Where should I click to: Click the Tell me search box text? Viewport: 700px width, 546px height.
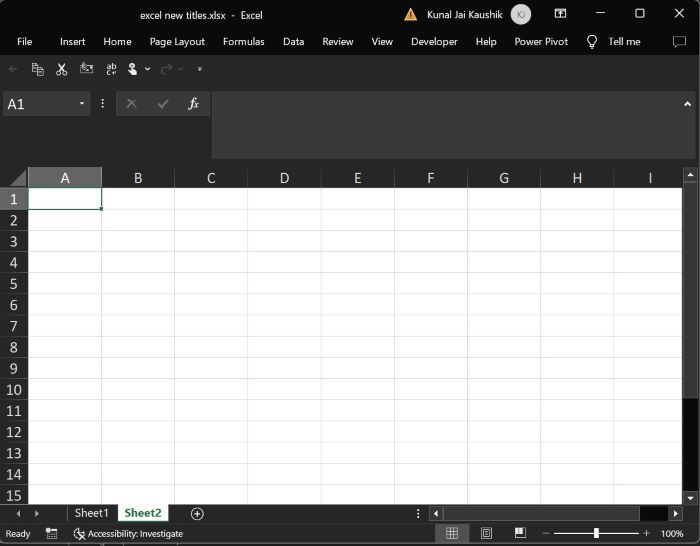pos(624,42)
